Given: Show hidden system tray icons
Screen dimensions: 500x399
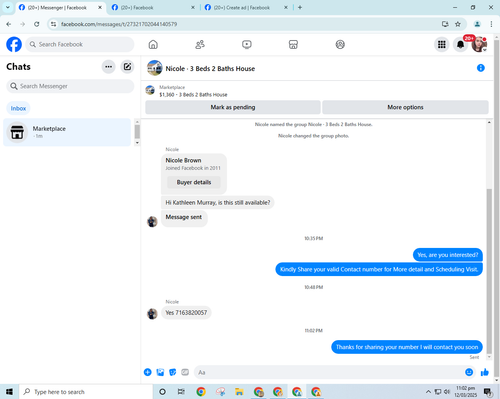Looking at the screenshot, I should [428, 392].
